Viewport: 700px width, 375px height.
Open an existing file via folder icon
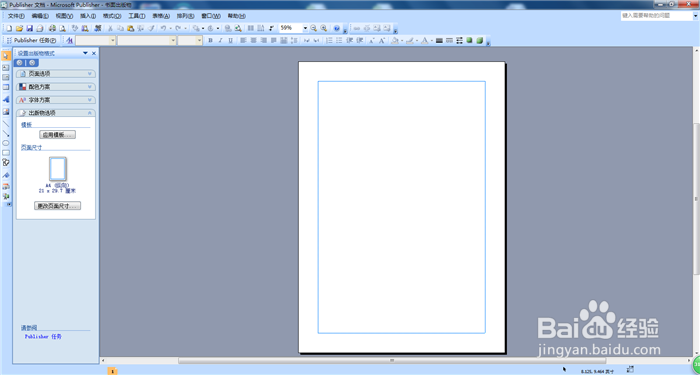click(19, 28)
